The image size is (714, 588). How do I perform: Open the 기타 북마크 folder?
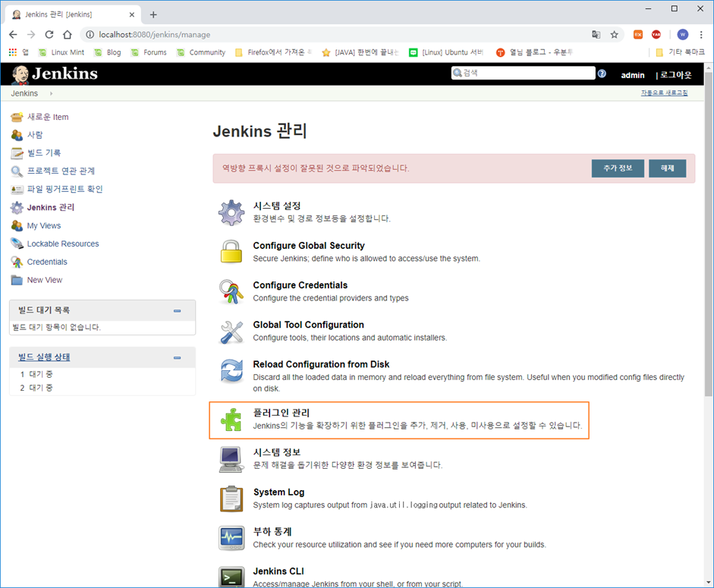tap(680, 52)
